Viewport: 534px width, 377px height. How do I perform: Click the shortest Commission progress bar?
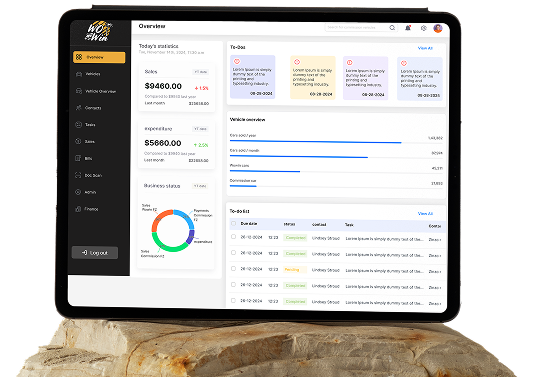(336, 187)
